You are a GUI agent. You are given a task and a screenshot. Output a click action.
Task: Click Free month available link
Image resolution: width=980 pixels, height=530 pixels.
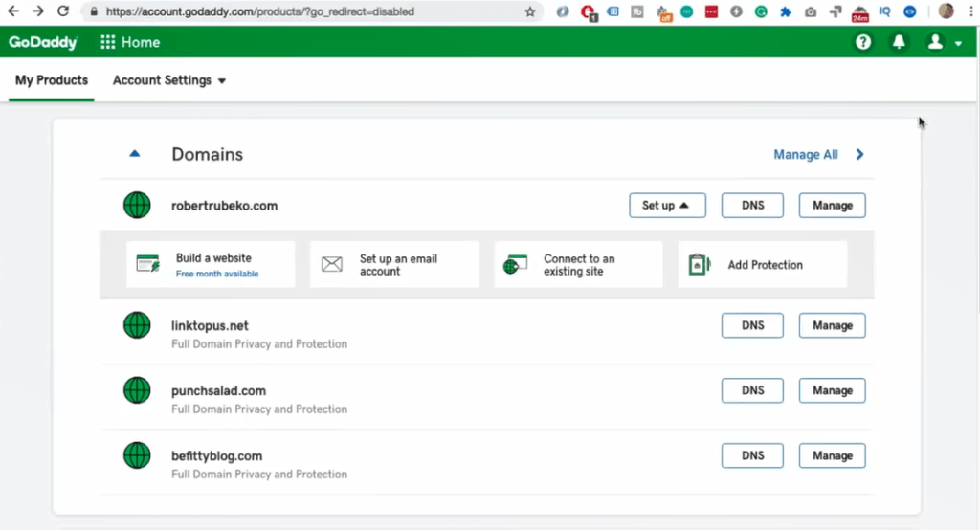click(x=217, y=274)
